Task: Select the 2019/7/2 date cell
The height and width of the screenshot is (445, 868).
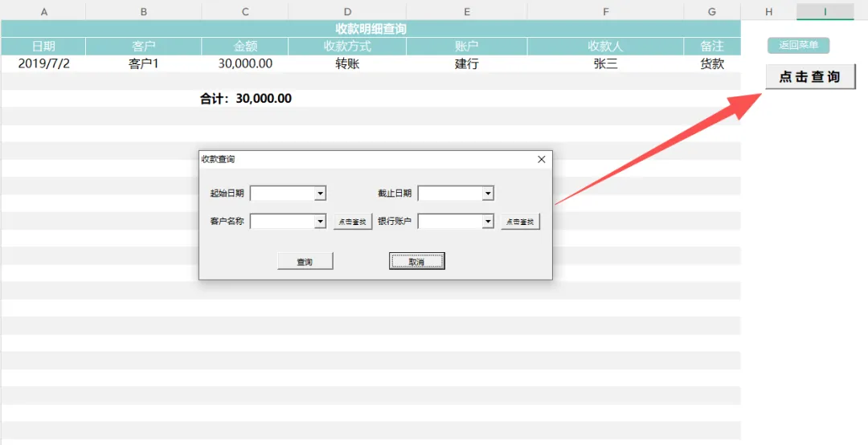Action: tap(43, 63)
